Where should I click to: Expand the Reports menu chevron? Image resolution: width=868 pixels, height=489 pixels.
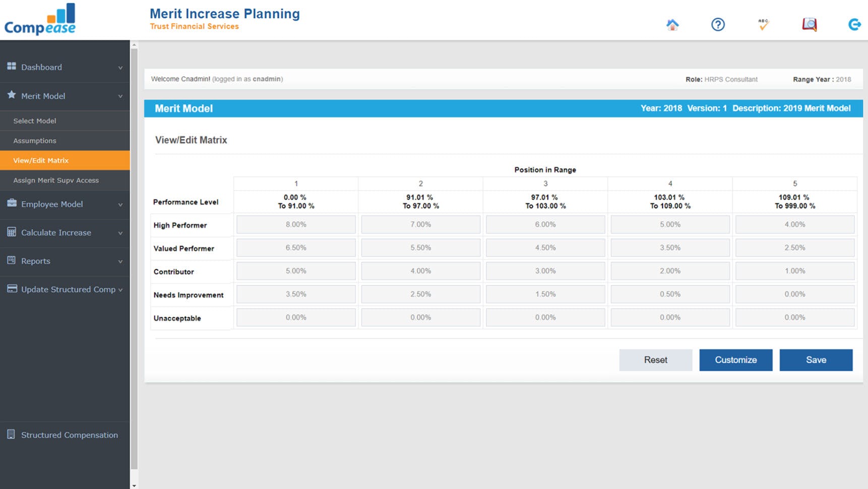(x=120, y=262)
